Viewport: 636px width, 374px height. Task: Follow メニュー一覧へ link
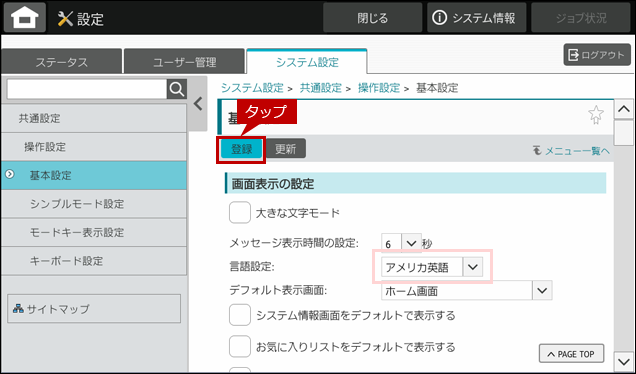click(571, 151)
